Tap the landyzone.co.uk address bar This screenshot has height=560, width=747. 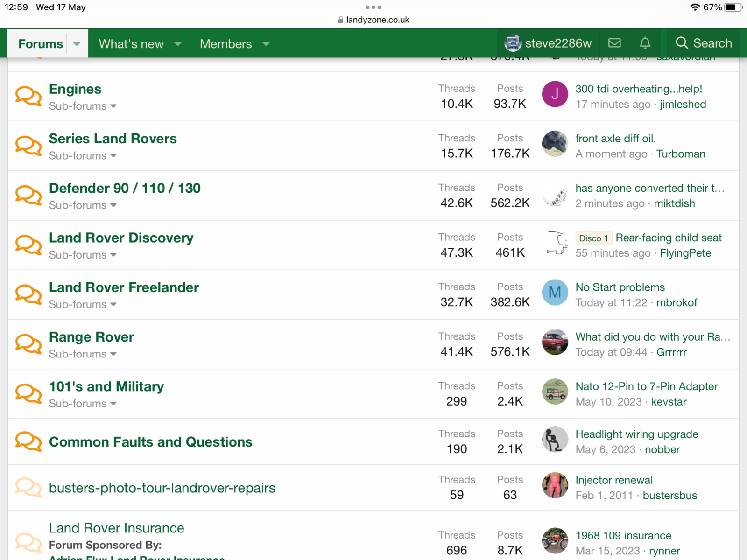[373, 20]
